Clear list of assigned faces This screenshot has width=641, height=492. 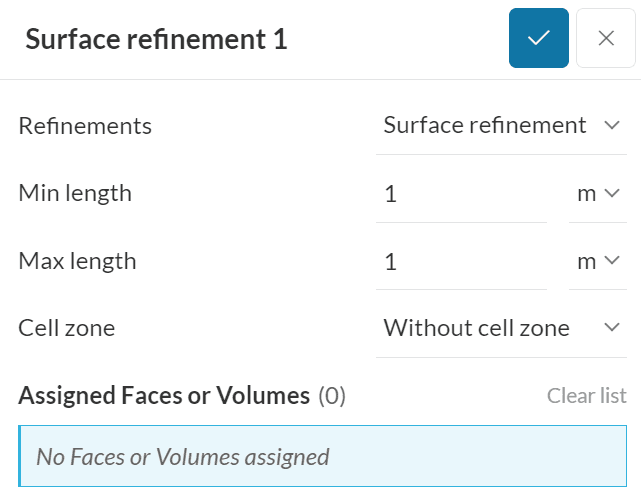pyautogui.click(x=586, y=395)
